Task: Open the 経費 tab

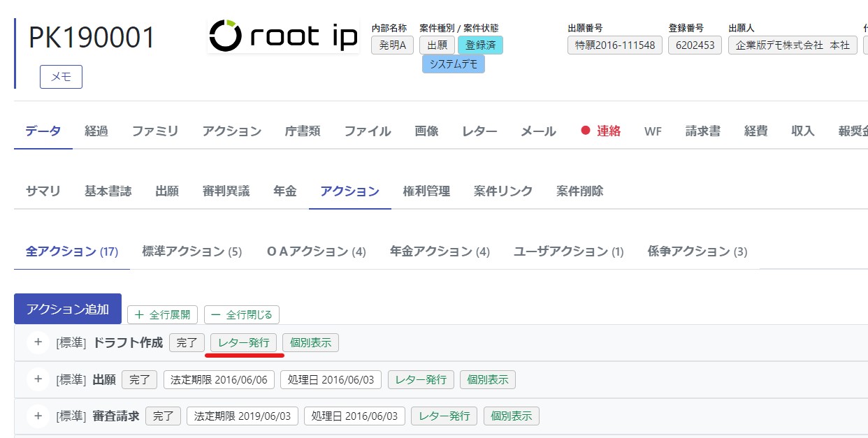Action: tap(756, 131)
